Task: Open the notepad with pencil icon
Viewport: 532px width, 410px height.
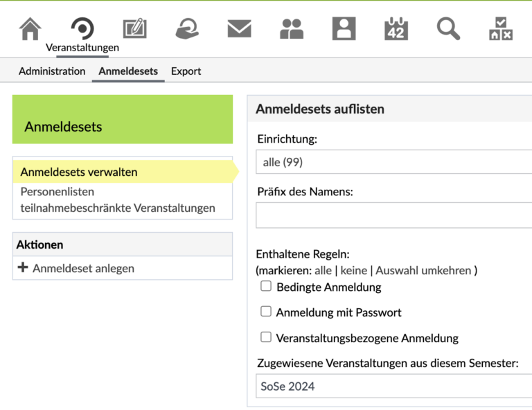Action: [134, 28]
